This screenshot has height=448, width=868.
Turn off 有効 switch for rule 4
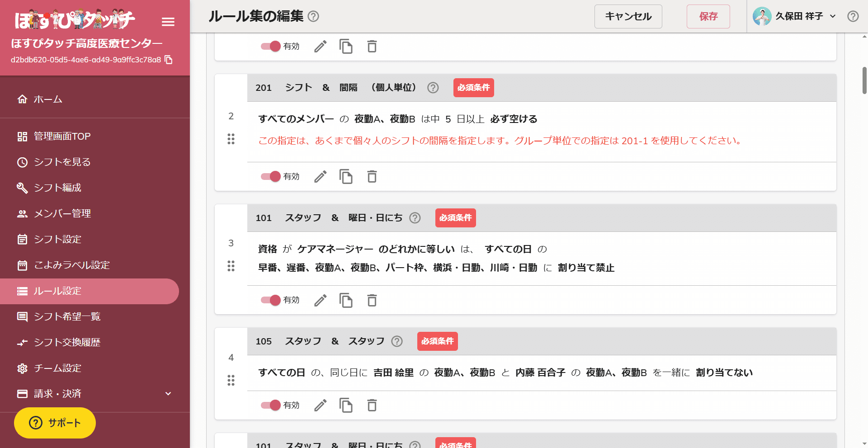click(x=271, y=406)
